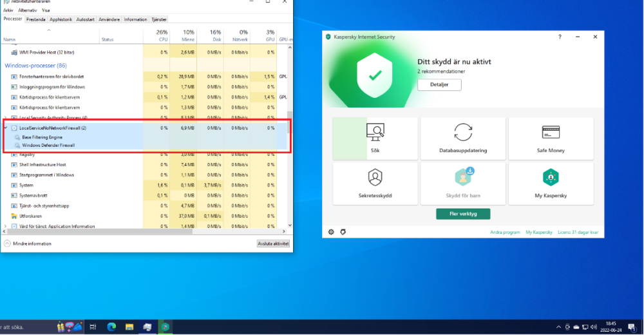
Task: Select the Windows Defender Firewall service
Action: [48, 146]
